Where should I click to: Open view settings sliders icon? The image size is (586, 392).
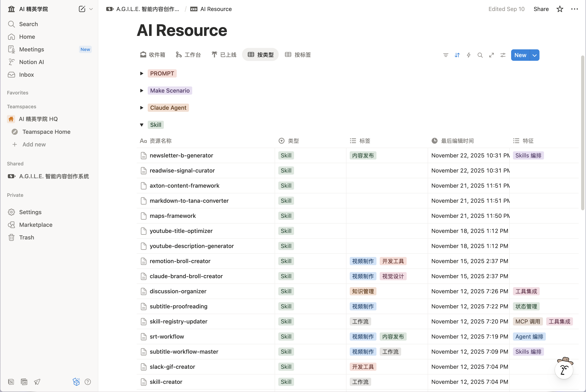[x=503, y=55]
